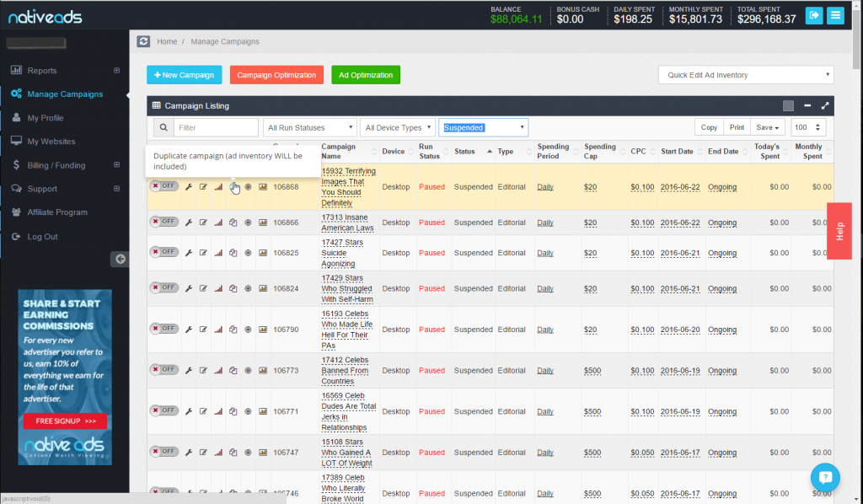Minimize the Campaign Listing panel
The image size is (863, 504).
click(x=807, y=105)
